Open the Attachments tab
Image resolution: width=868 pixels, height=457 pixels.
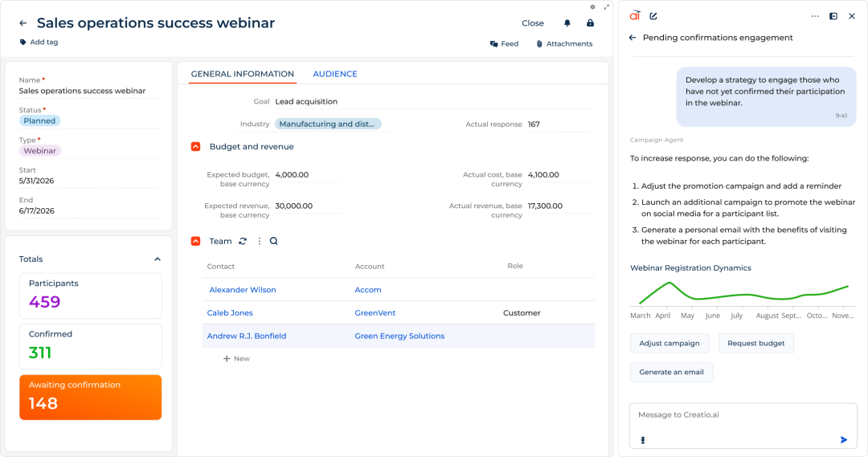click(565, 43)
